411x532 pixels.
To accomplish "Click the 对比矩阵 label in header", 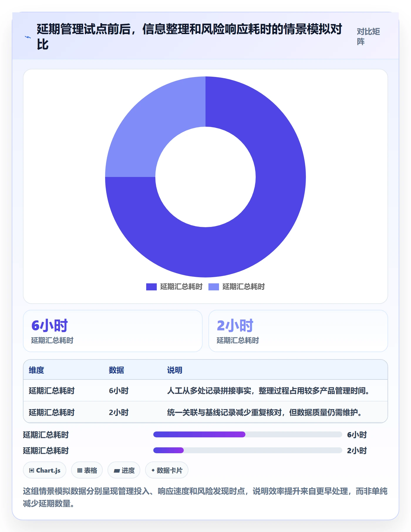I will coord(368,36).
